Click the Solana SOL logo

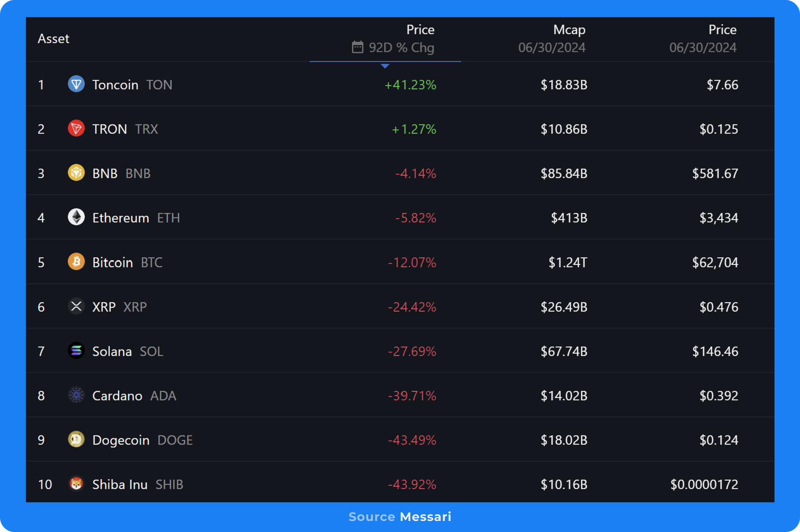[76, 351]
